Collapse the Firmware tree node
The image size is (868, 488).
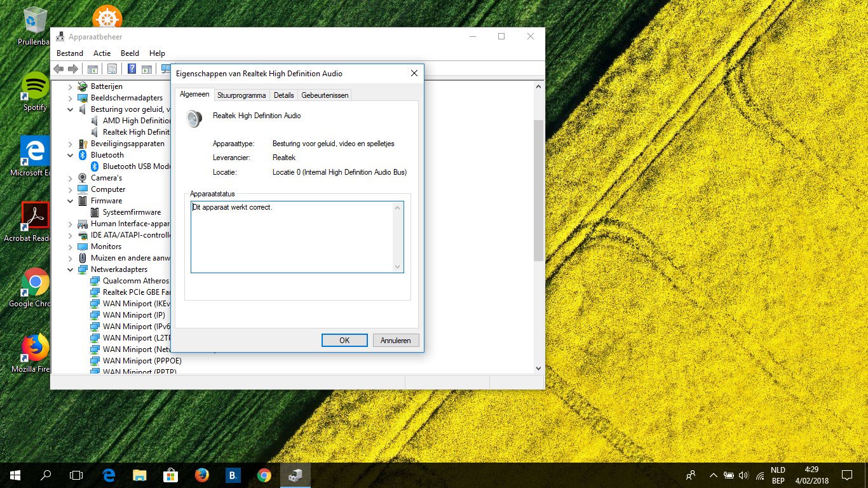coord(71,201)
